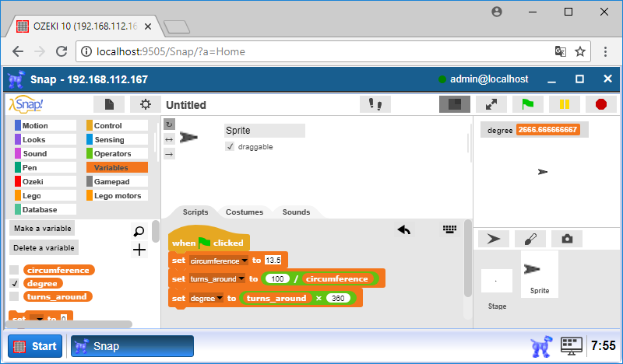This screenshot has width=623, height=364.
Task: Go back in browser history
Action: pyautogui.click(x=18, y=51)
